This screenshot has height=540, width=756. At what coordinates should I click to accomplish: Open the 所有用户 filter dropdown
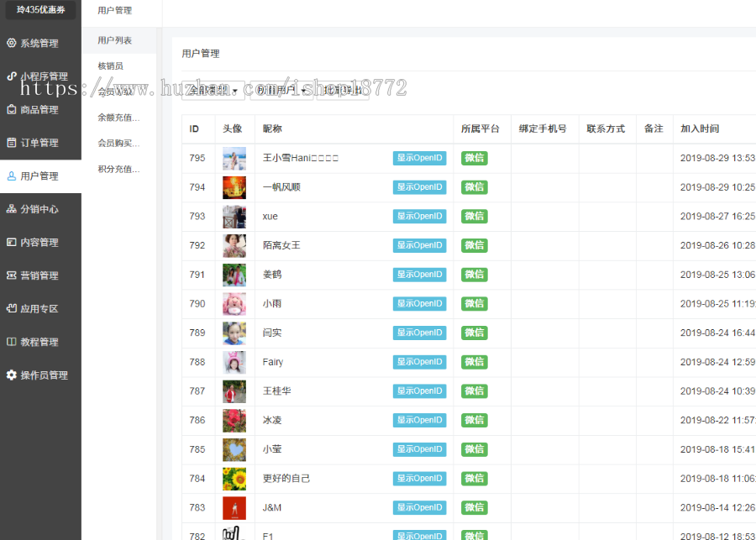281,90
